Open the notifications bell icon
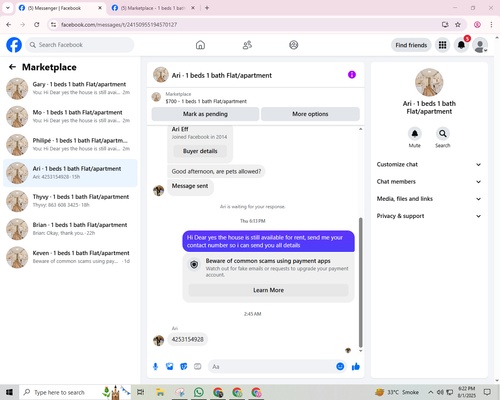The height and width of the screenshot is (400, 500). point(461,45)
